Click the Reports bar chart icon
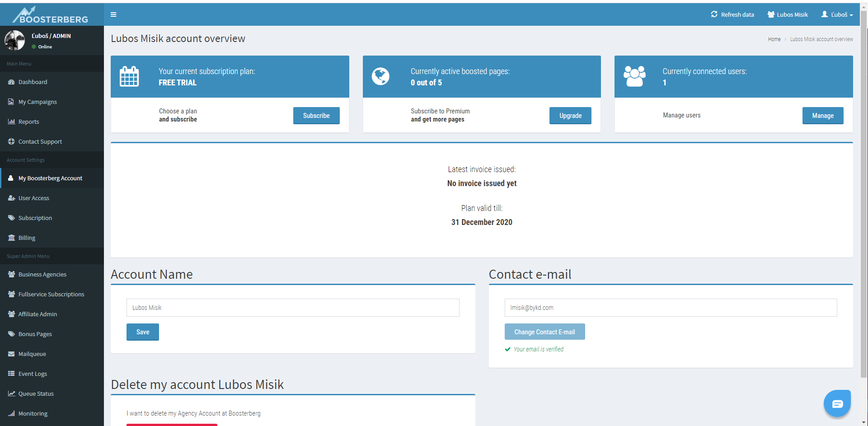The height and width of the screenshot is (426, 868). point(11,122)
